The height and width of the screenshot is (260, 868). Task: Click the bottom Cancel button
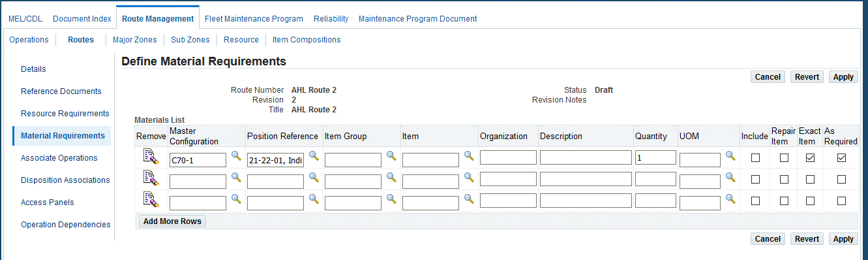click(x=768, y=239)
